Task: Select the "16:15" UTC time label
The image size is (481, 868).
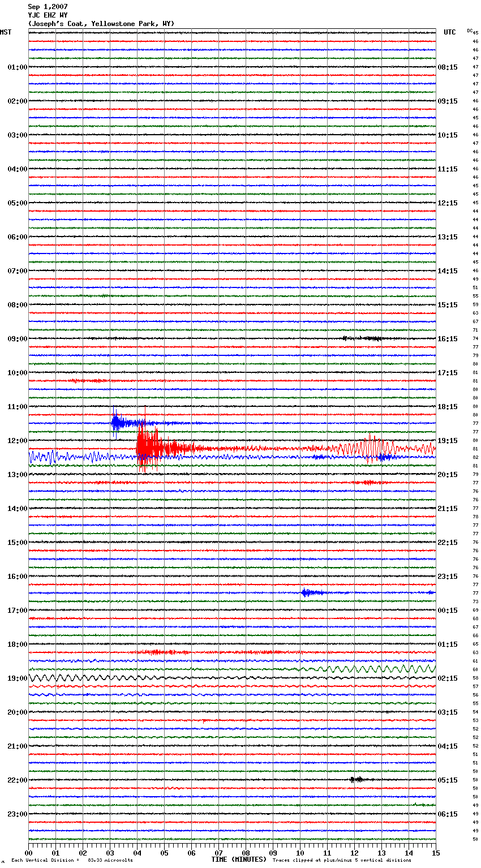Action: (x=448, y=339)
